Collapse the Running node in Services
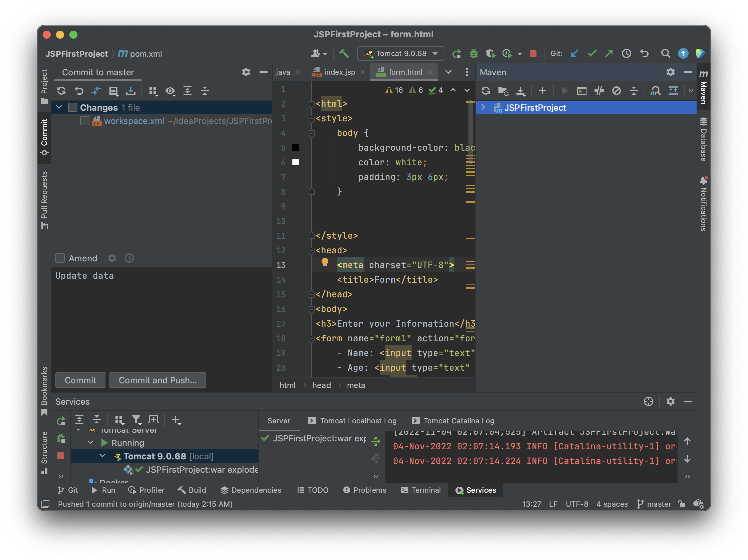 [90, 442]
